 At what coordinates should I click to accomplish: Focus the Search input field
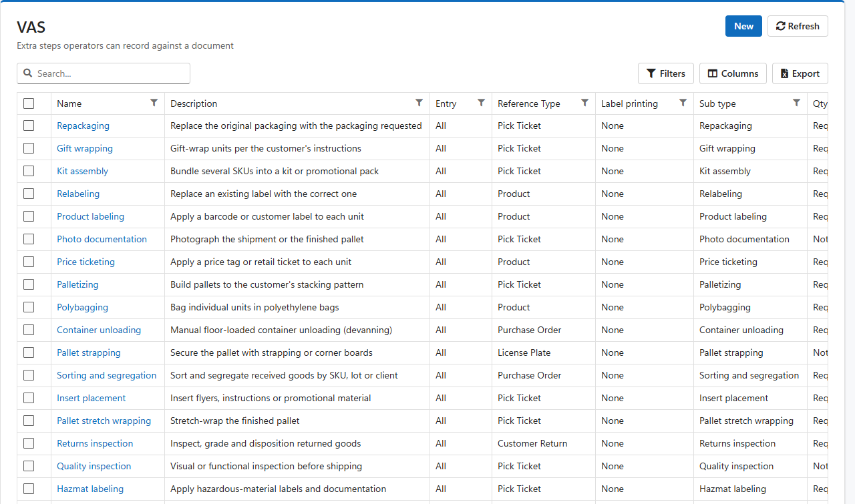(104, 73)
